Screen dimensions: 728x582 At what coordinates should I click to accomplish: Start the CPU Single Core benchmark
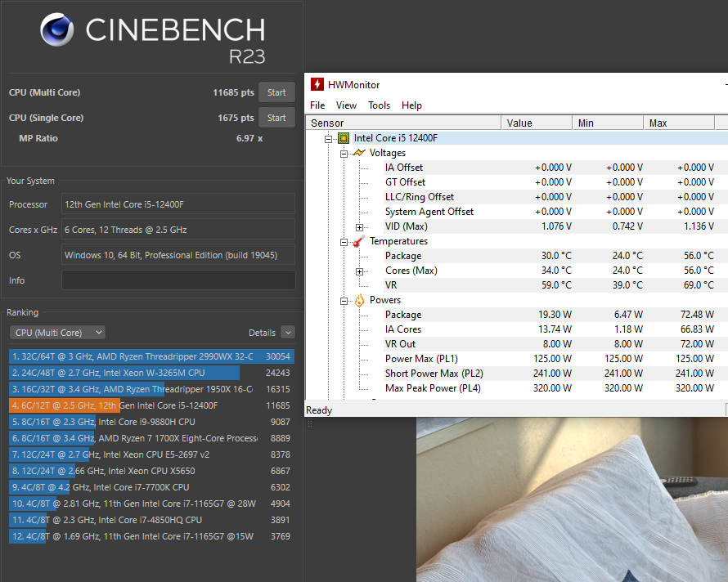coord(276,118)
